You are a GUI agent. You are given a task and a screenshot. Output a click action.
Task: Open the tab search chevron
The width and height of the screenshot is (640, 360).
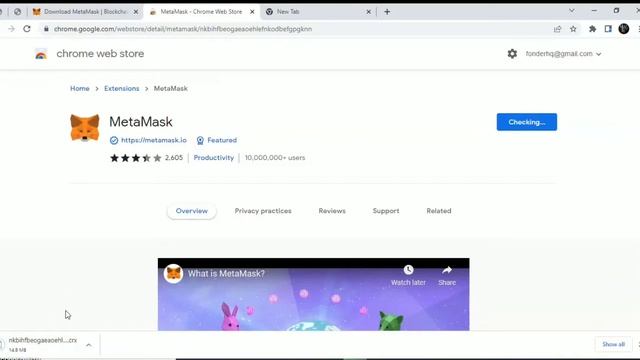tap(572, 11)
